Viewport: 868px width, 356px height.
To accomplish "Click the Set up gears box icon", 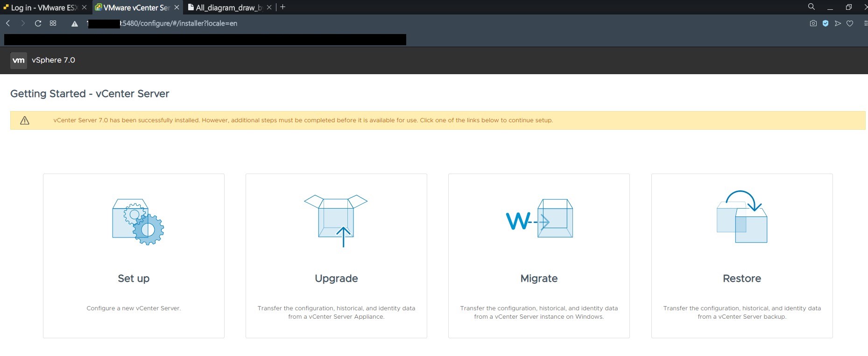I will click(x=138, y=222).
